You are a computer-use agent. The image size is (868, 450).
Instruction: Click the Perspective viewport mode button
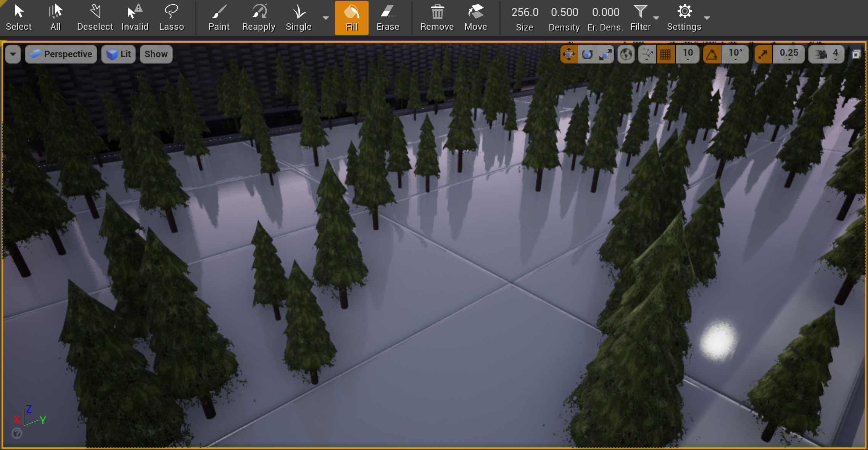click(61, 54)
